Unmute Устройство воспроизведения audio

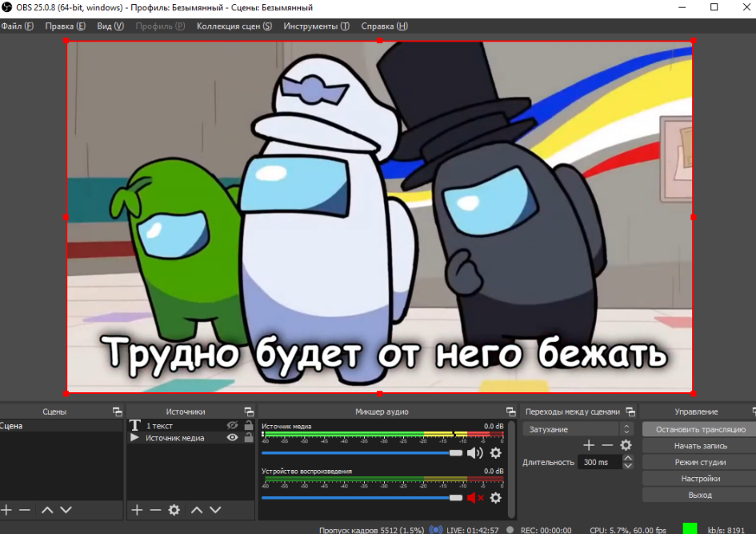coord(475,498)
